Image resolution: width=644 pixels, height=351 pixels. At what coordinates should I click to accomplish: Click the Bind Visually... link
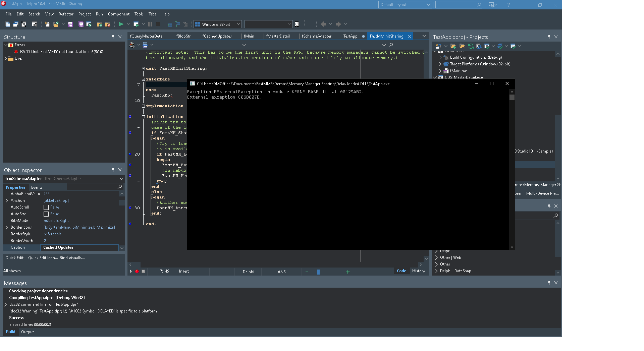tap(72, 258)
